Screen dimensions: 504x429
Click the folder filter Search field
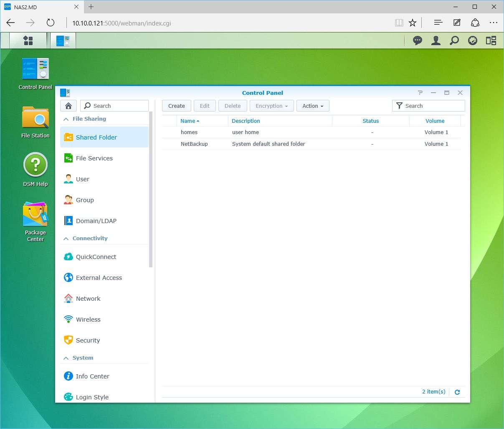428,106
